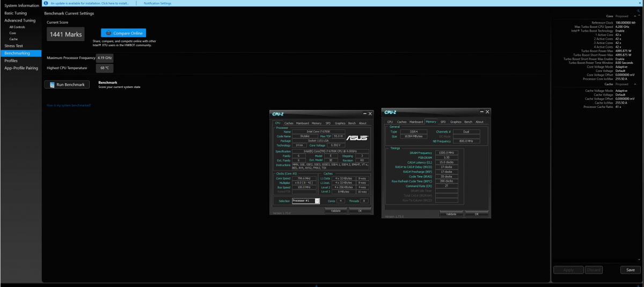Screen dimensions: 644x287
Task: Click the Core Speed '799.6 MHz' field
Action: (304, 179)
